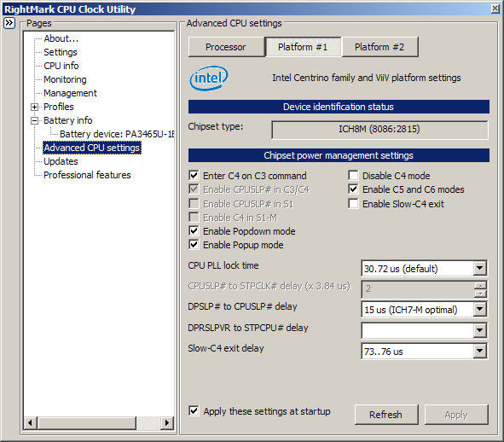This screenshot has height=442, width=504.
Task: Click the CPUSLP# to STPCLK# delay value field
Action: 418,289
